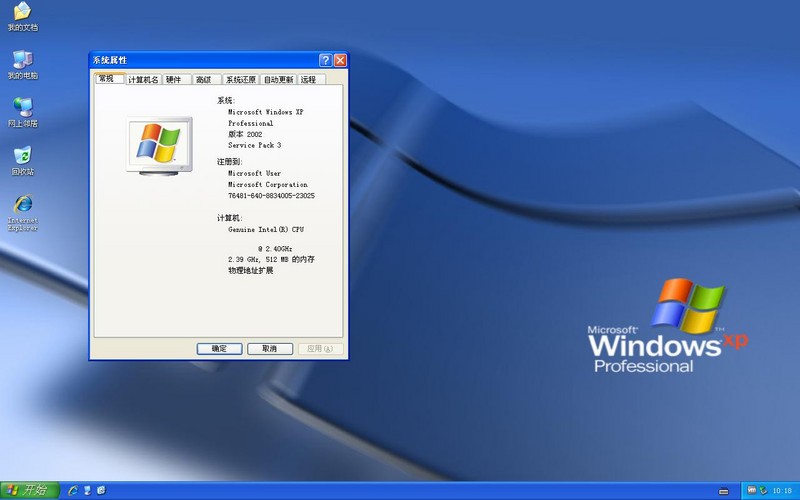Click the third quick launch icon
Image resolution: width=800 pixels, height=500 pixels.
pyautogui.click(x=101, y=491)
